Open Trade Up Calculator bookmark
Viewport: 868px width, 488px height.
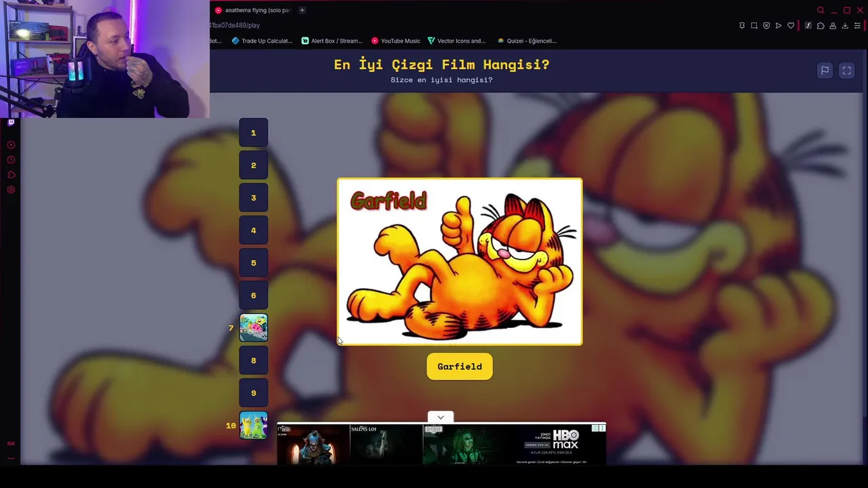[261, 41]
